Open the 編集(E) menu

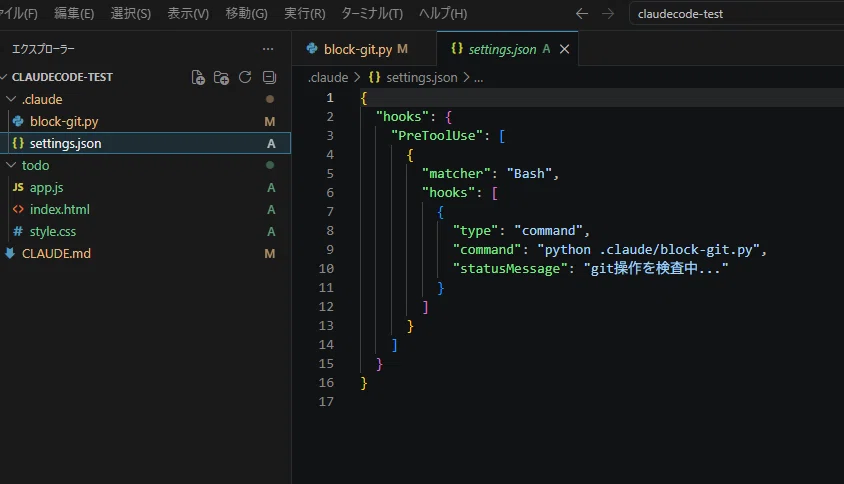[x=74, y=14]
